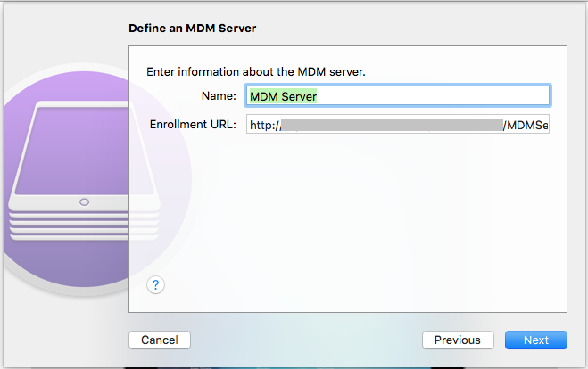Click the 'Define an MDM Server' heading

pyautogui.click(x=193, y=29)
